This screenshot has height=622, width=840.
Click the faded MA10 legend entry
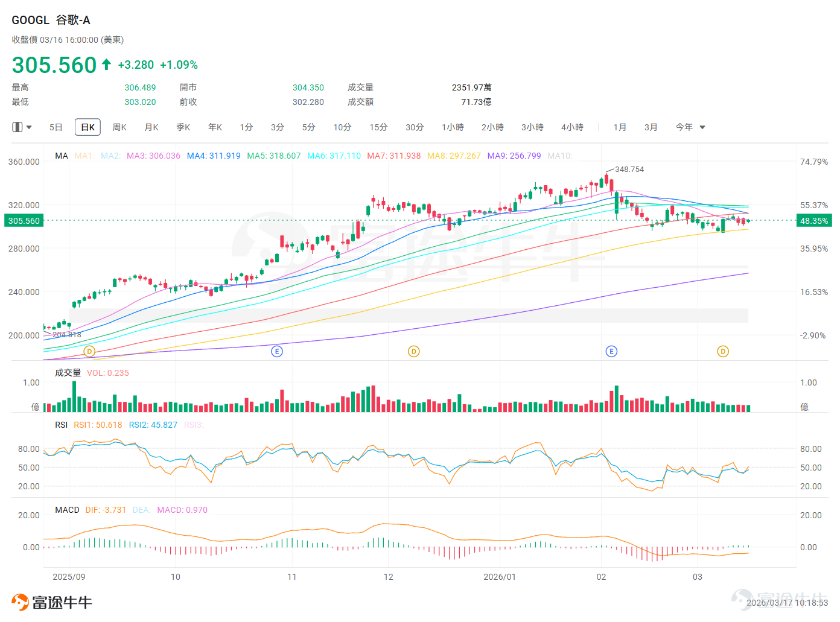pos(560,156)
